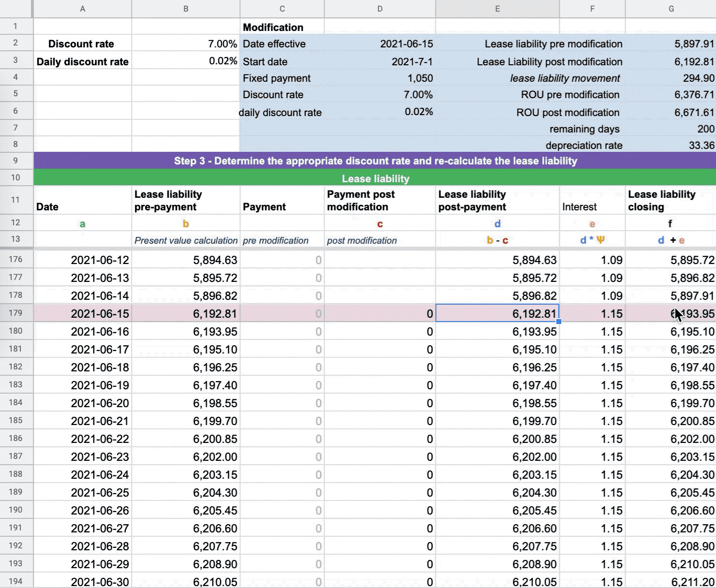Select column F header

click(592, 9)
